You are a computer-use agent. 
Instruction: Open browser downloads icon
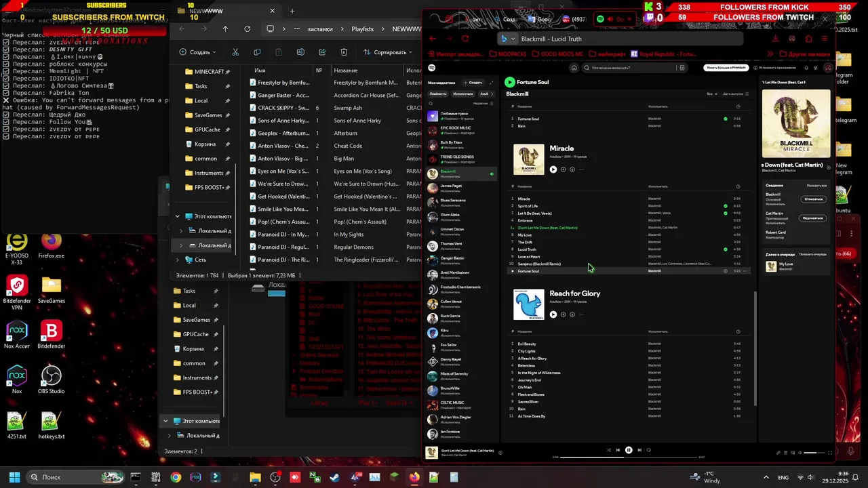coord(775,39)
